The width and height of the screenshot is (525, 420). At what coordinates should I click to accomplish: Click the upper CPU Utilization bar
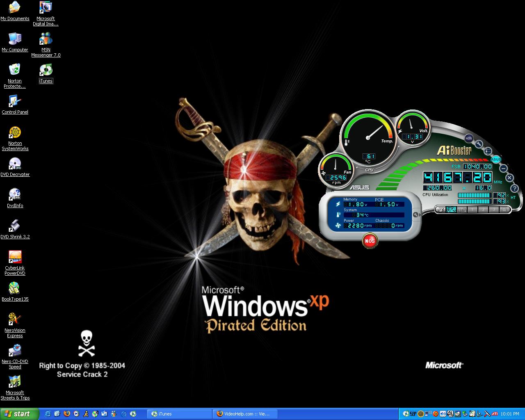click(x=475, y=195)
